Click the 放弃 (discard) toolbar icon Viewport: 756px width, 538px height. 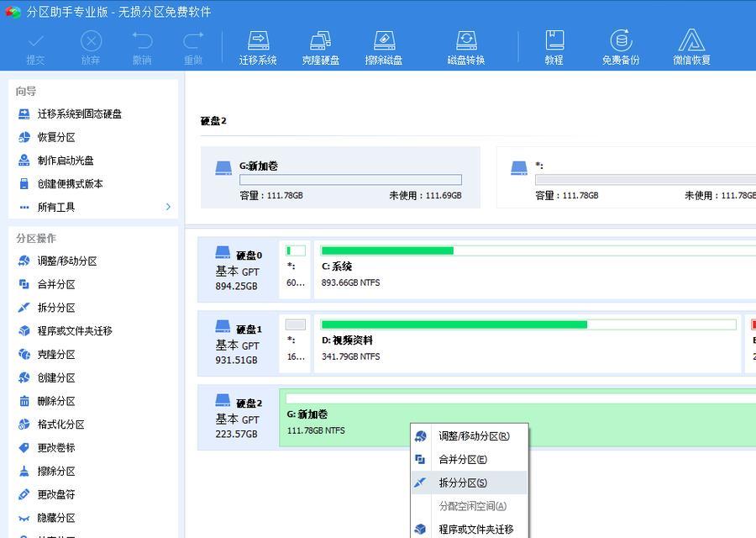(x=91, y=41)
